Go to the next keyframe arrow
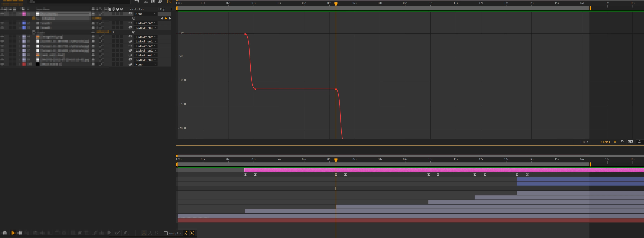The image size is (644, 238). [x=170, y=19]
